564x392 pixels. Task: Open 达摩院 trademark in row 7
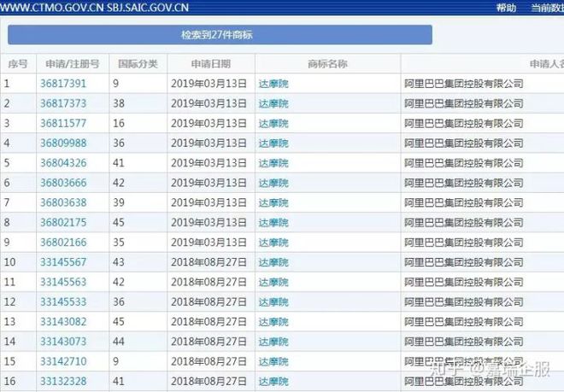pos(273,202)
